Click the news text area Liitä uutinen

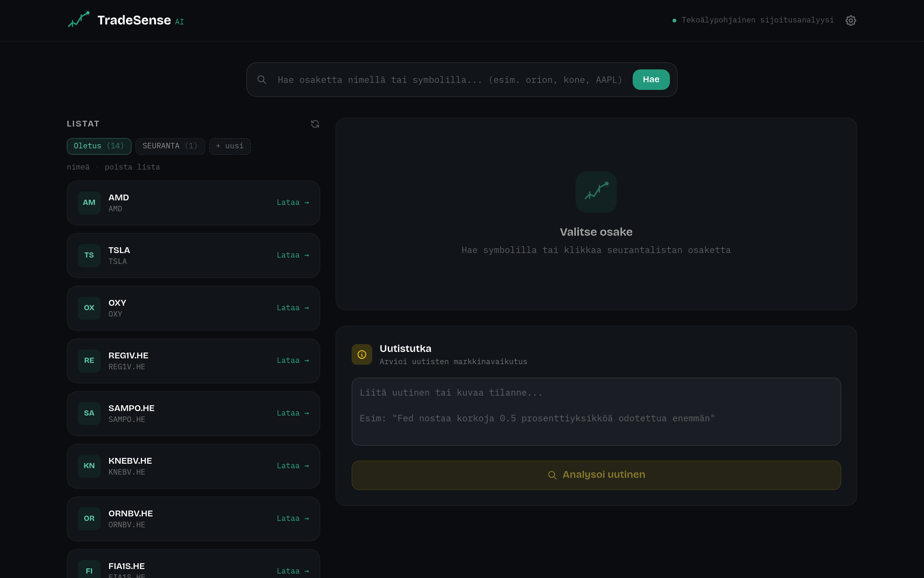[596, 412]
